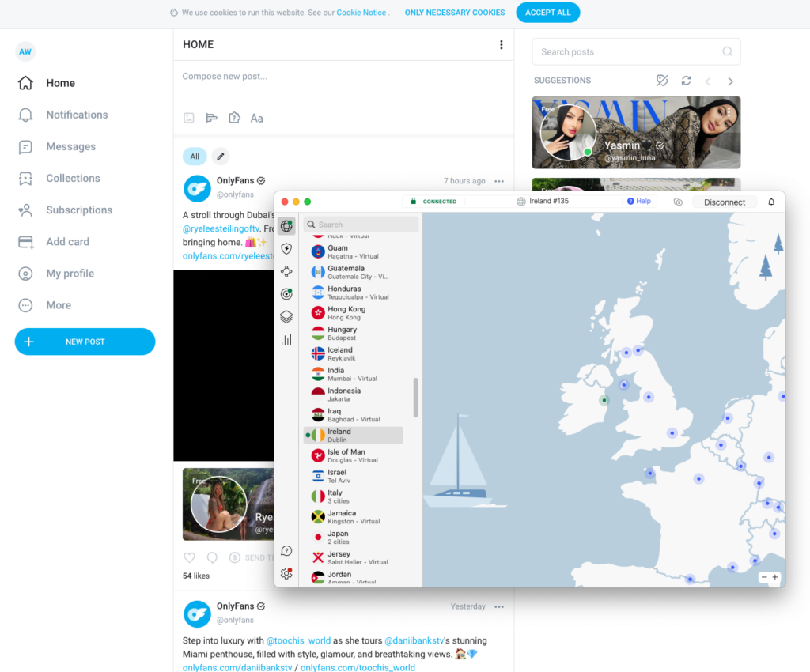Click the icon left of Disconnect
Image resolution: width=810 pixels, height=672 pixels.
[678, 202]
